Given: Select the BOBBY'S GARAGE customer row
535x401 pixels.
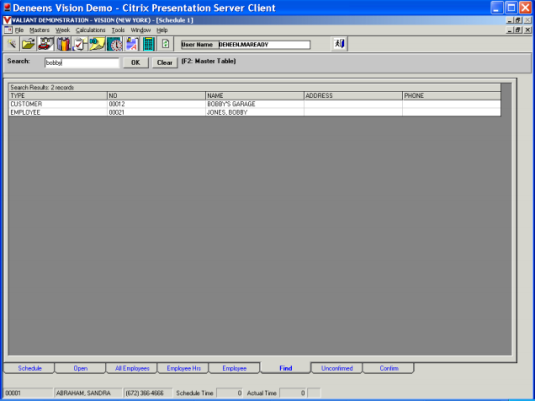Looking at the screenshot, I should 255,104.
